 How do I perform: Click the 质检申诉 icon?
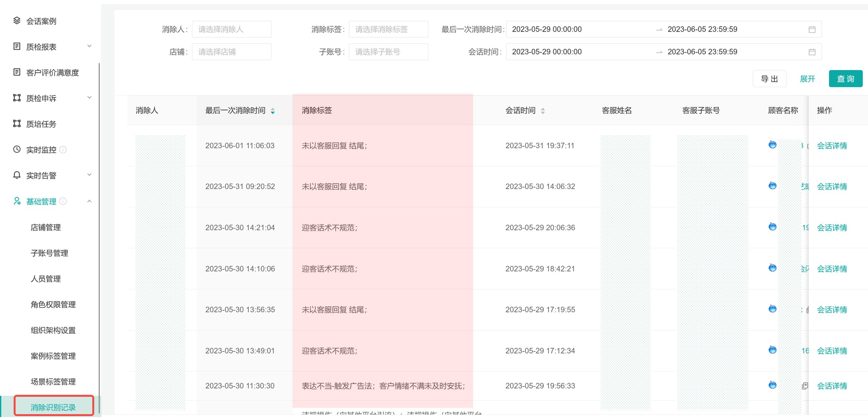coord(17,98)
